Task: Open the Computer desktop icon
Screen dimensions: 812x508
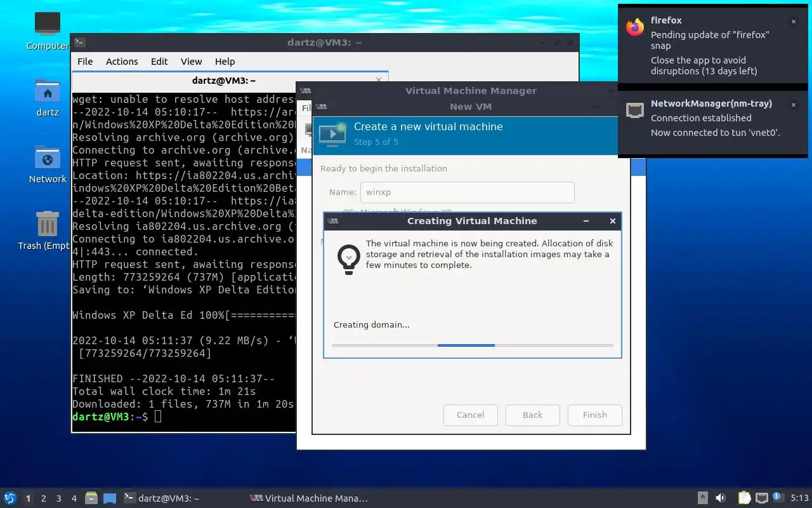Action: click(48, 30)
